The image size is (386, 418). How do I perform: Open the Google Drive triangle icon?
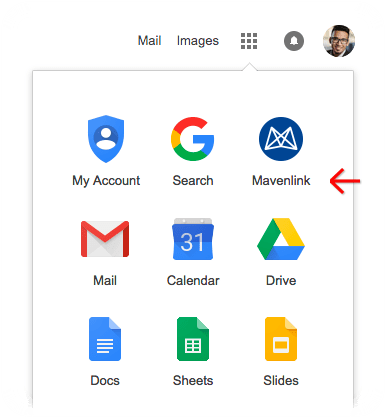[281, 239]
